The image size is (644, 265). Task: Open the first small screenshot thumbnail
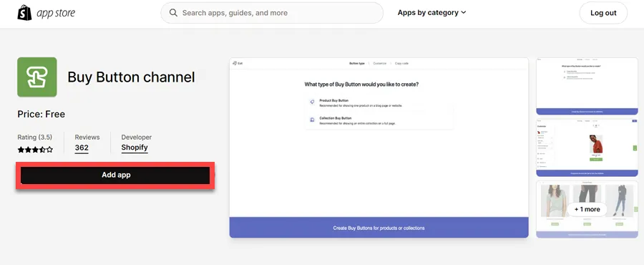(587, 86)
